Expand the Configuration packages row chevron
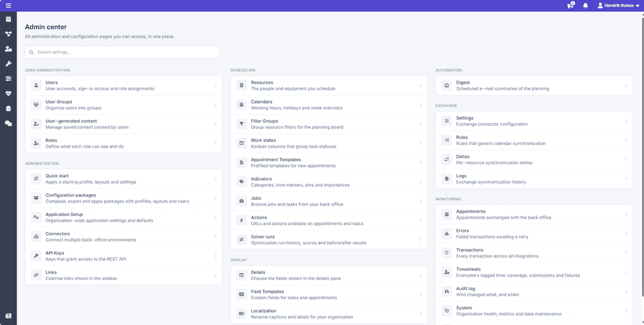 215,199
